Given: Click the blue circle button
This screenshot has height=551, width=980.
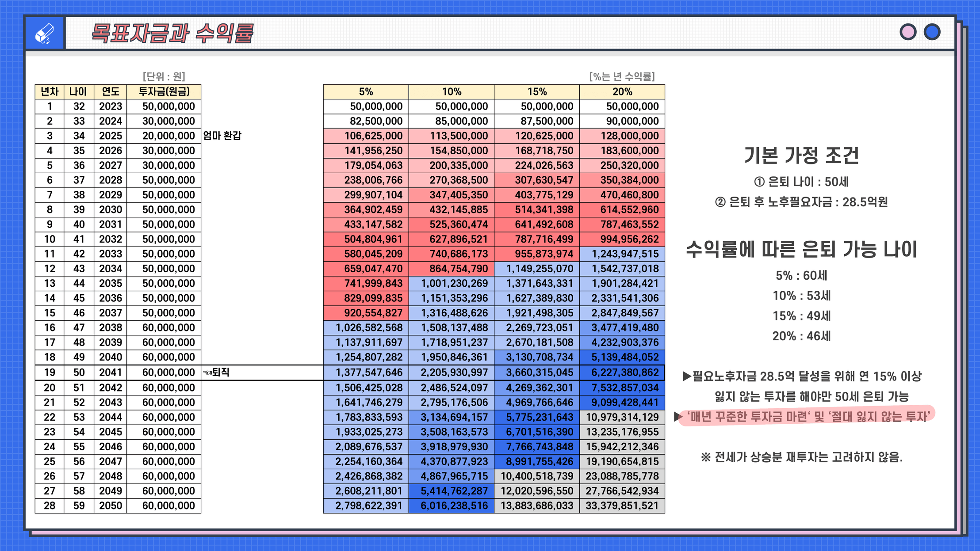Looking at the screenshot, I should 932,32.
